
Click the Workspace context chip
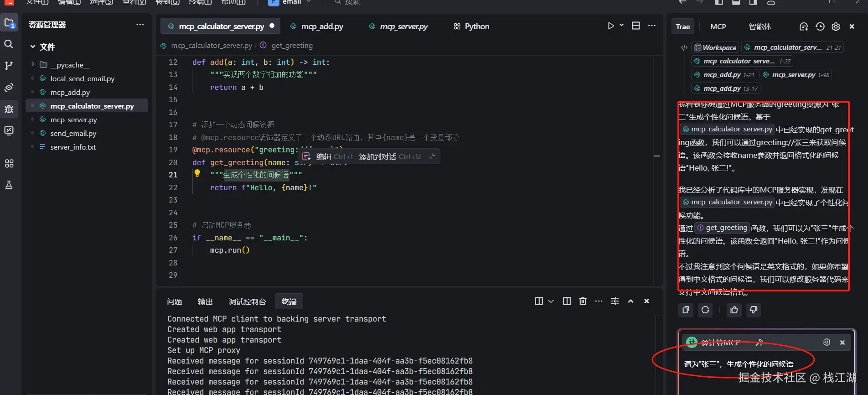click(x=715, y=47)
